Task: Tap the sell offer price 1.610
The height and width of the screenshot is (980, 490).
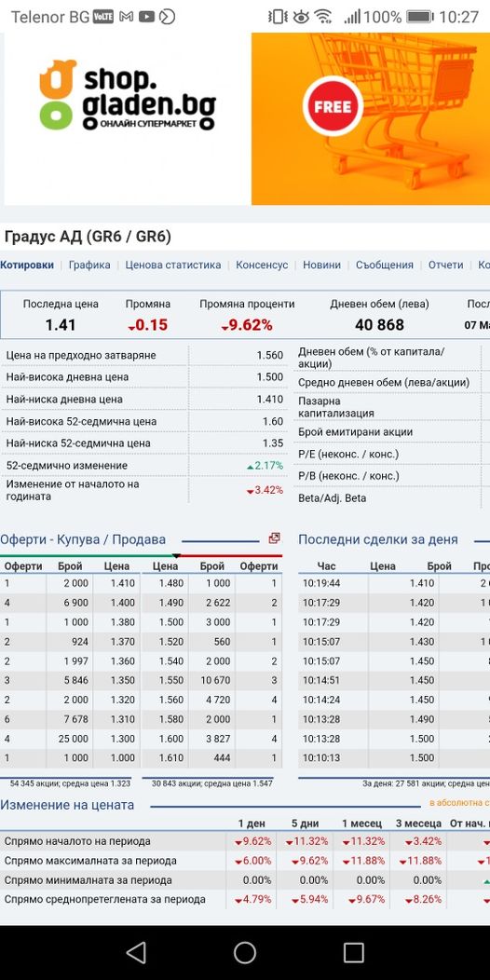Action: pos(172,758)
